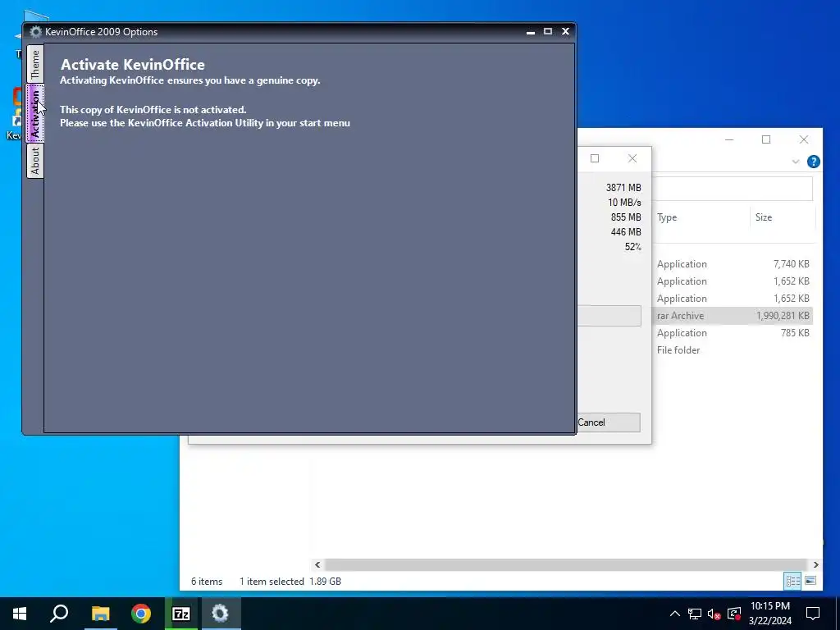Open the About tab
Screen dimensions: 840x630
pos(34,162)
